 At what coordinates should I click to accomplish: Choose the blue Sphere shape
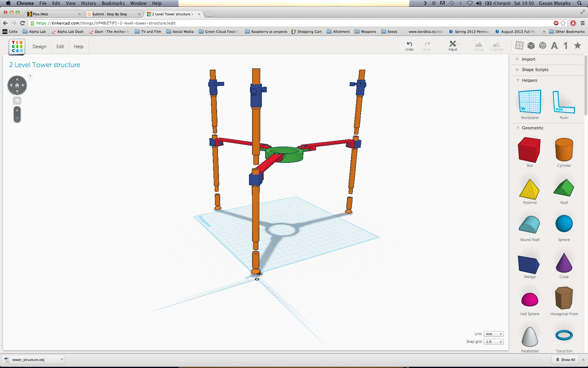coord(564,224)
